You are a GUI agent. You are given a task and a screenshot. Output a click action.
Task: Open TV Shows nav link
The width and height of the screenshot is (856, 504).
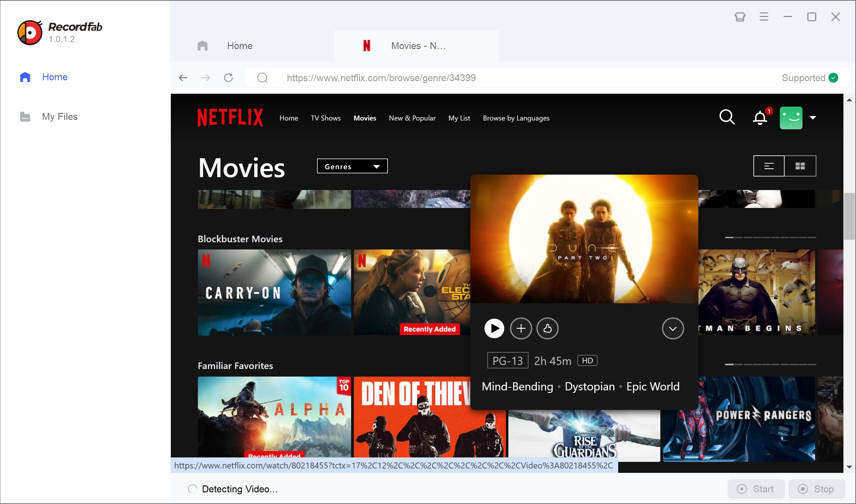tap(326, 118)
